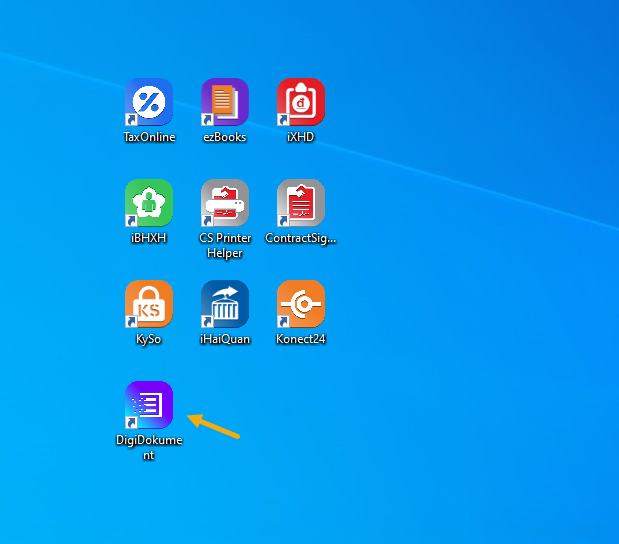Image resolution: width=619 pixels, height=544 pixels.
Task: Click the "CS Printer Helper" label text
Action: (x=225, y=246)
